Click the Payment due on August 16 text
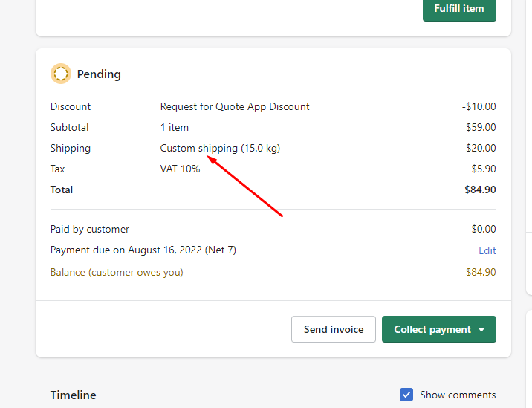This screenshot has height=408, width=532. click(143, 250)
